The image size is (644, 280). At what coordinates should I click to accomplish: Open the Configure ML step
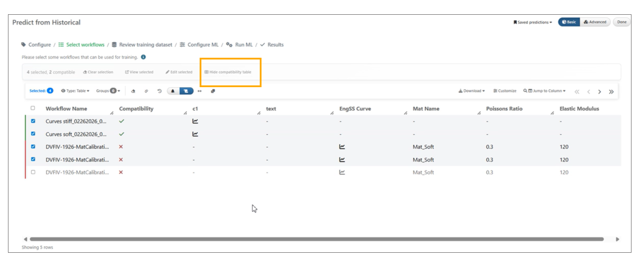(x=203, y=45)
